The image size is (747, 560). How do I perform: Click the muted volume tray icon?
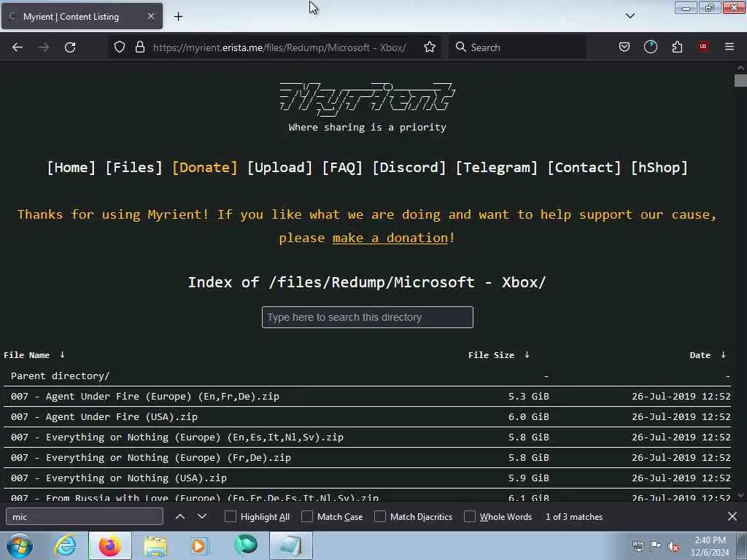[x=673, y=546]
